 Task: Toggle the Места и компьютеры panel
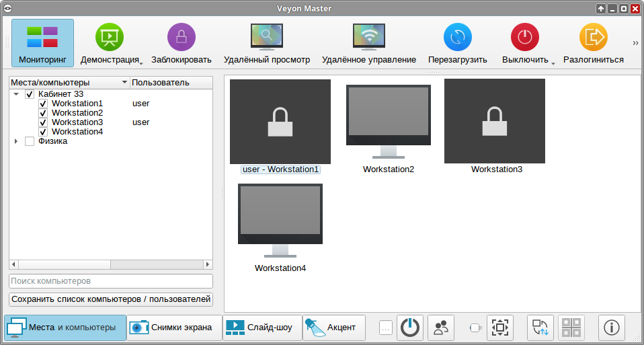coord(65,328)
